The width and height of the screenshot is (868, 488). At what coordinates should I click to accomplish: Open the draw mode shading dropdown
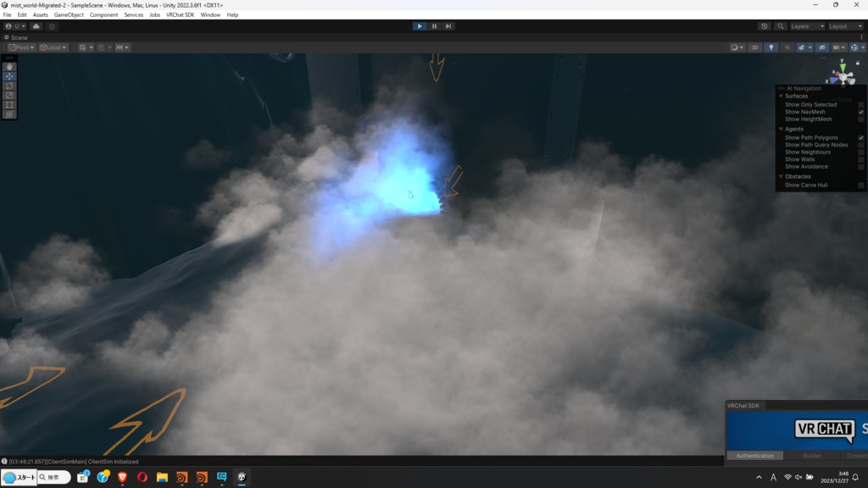[x=737, y=47]
